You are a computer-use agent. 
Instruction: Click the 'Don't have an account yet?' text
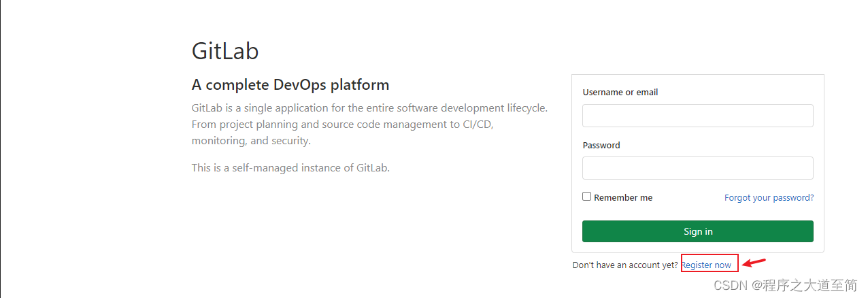[625, 265]
